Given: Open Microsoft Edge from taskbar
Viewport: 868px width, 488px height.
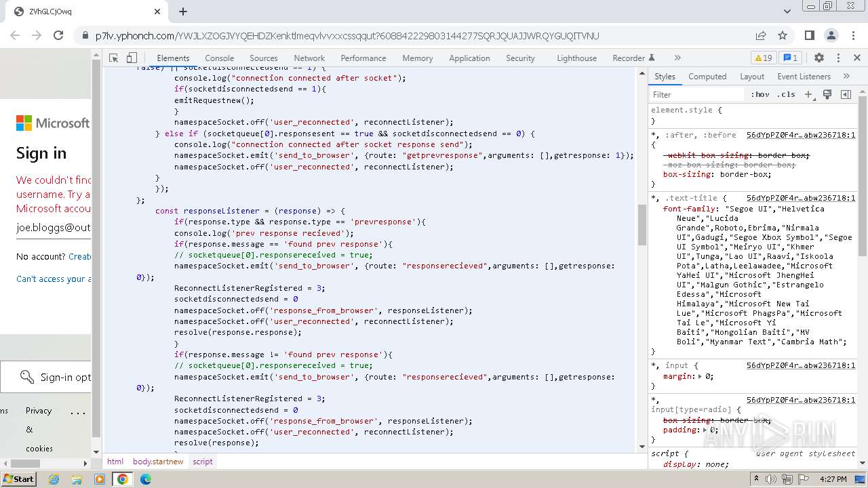Looking at the screenshot, I should 145,479.
